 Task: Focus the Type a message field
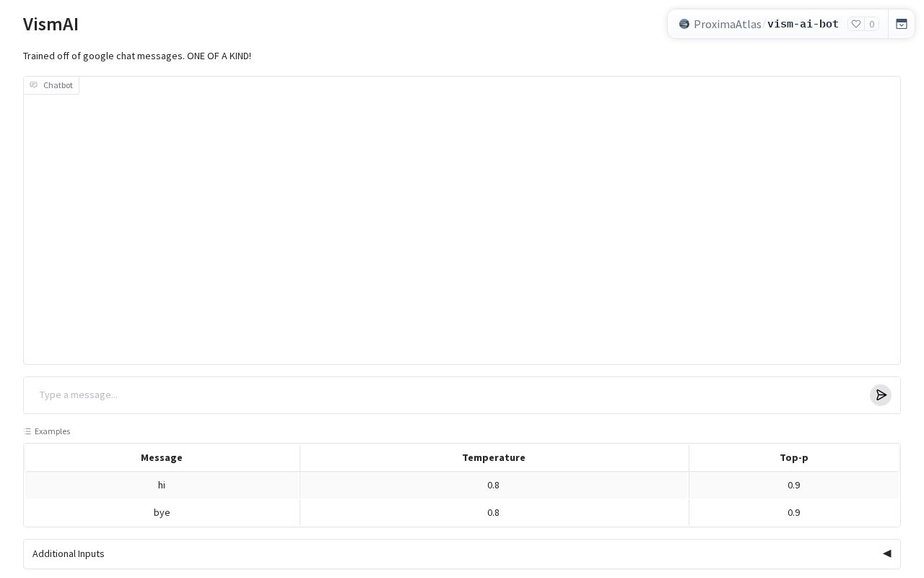click(449, 395)
